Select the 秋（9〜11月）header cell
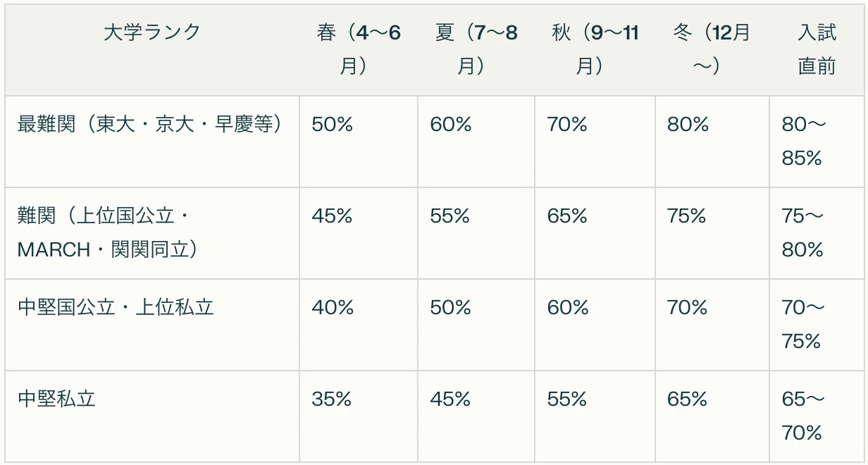 pyautogui.click(x=595, y=49)
